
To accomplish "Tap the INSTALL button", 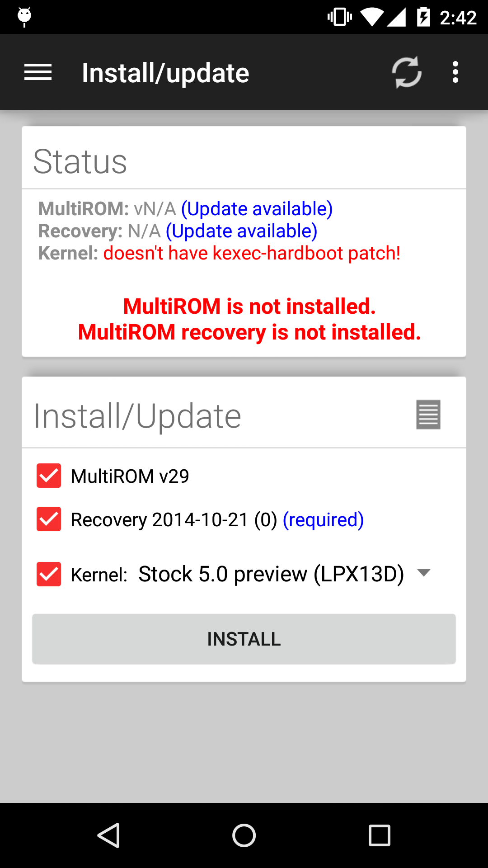I will click(244, 639).
